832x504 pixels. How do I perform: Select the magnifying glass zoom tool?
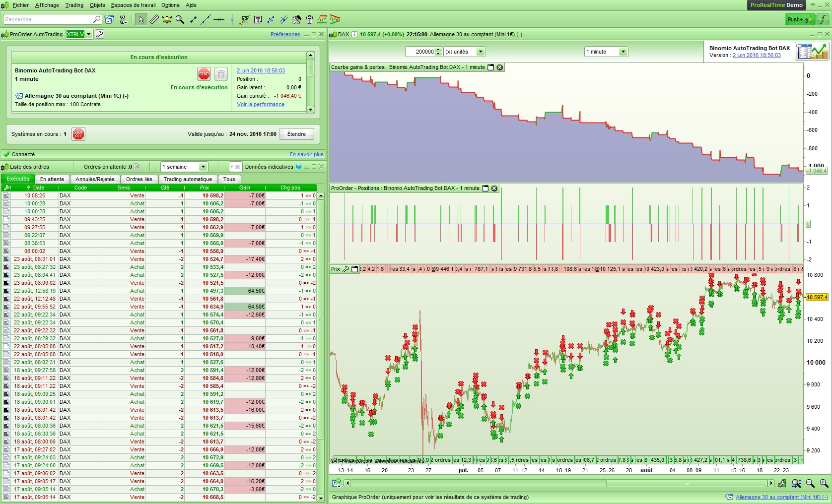tap(180, 19)
